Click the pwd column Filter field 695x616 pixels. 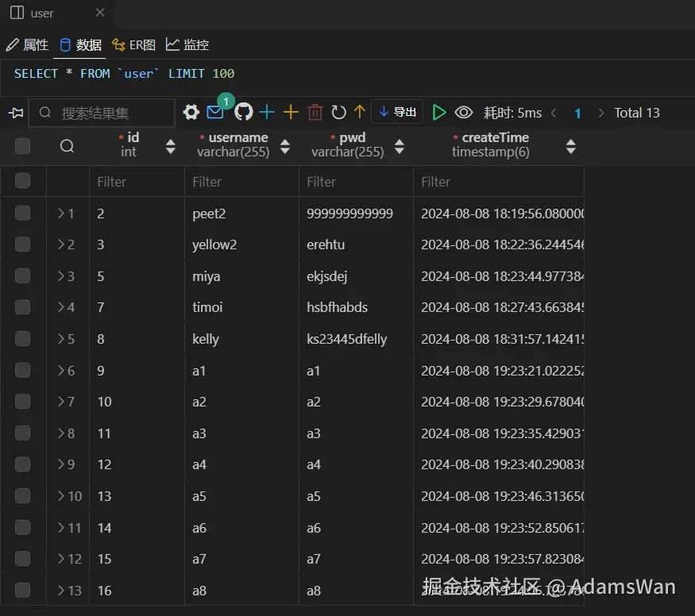click(356, 182)
